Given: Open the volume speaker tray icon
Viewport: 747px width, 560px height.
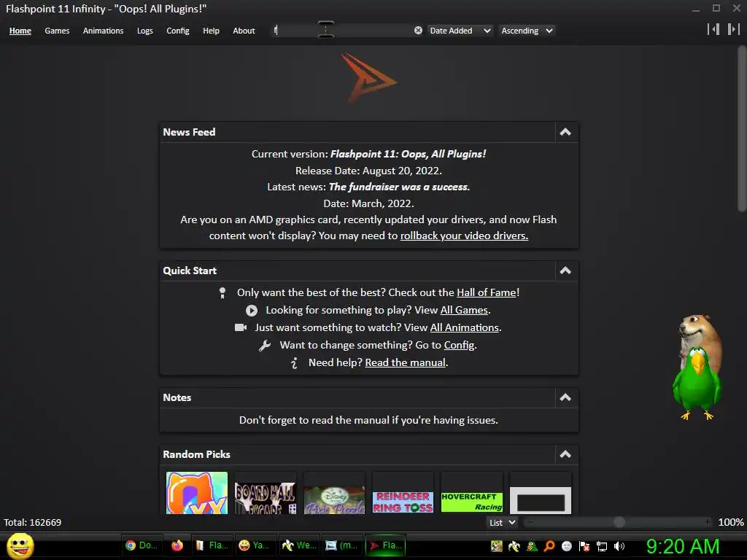Looking at the screenshot, I should point(619,546).
